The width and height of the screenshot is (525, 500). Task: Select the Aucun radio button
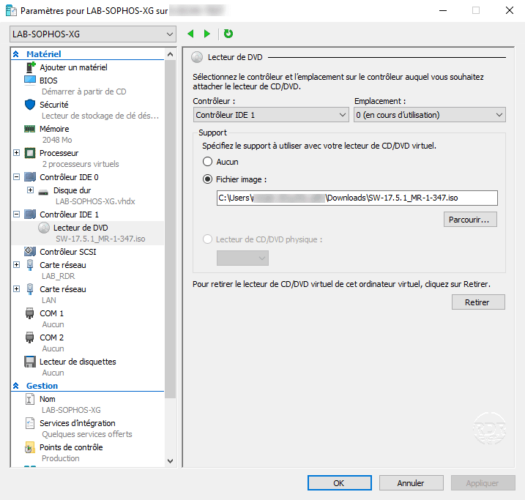208,162
